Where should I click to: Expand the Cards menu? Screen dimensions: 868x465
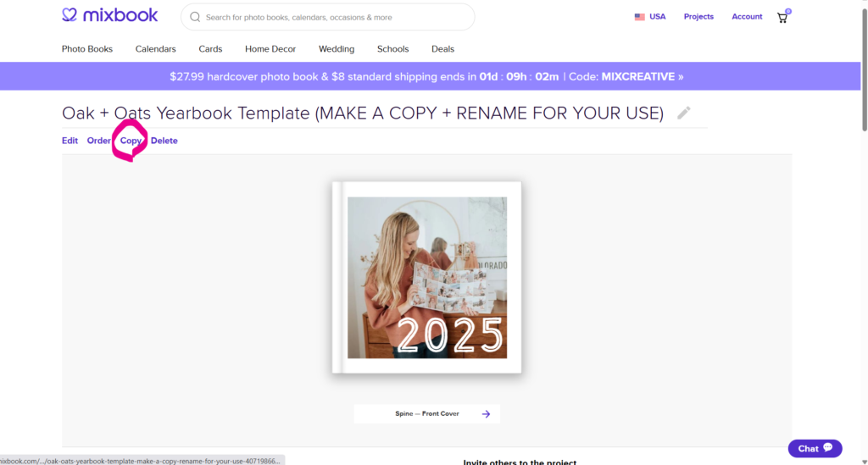[210, 49]
